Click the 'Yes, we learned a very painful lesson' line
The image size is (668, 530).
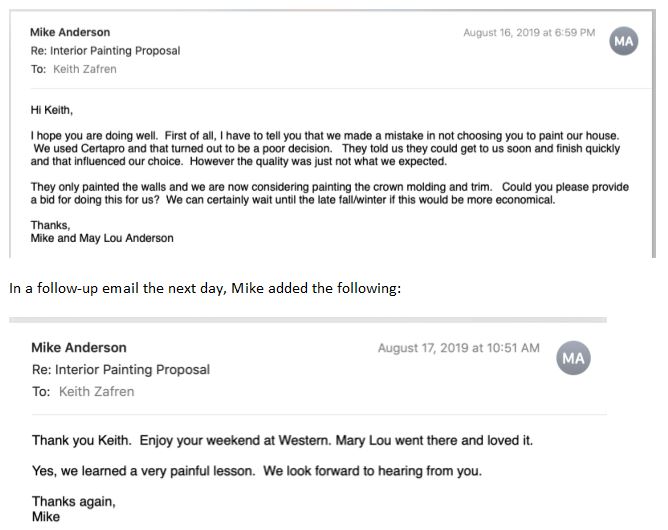257,471
